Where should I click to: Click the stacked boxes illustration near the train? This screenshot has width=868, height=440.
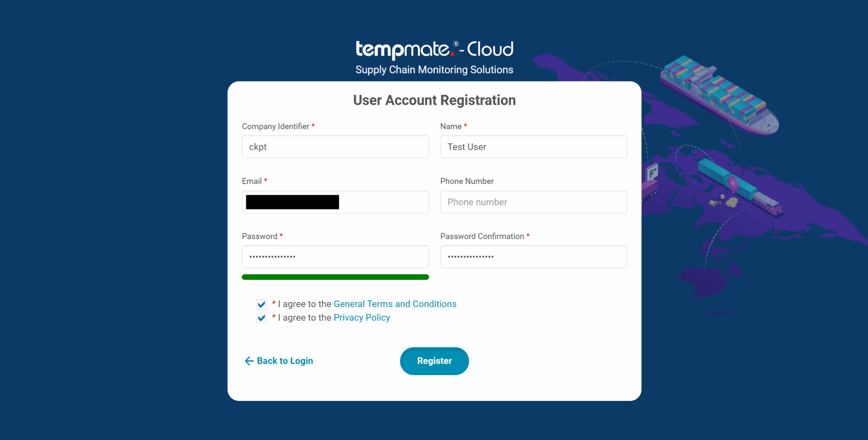click(732, 202)
